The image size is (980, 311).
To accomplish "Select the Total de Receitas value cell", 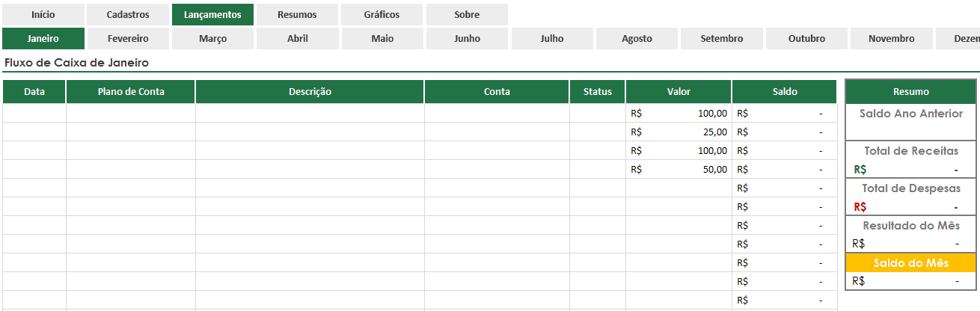I will click(x=910, y=169).
